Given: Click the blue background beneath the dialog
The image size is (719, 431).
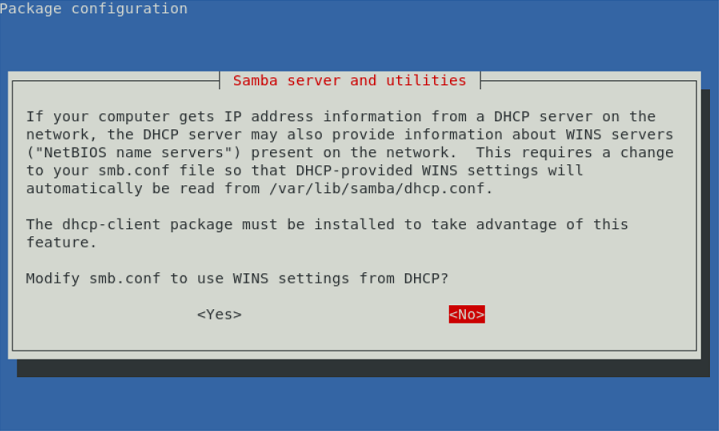Looking at the screenshot, I should click(360, 403).
